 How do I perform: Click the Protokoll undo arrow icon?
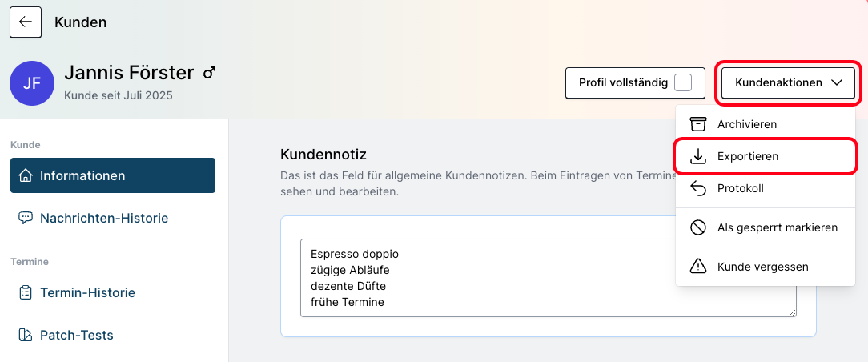(698, 189)
